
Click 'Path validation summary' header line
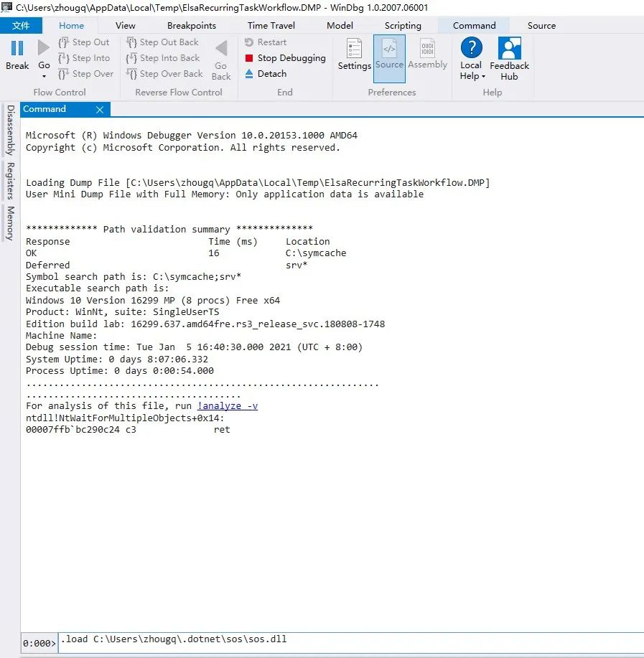click(169, 229)
